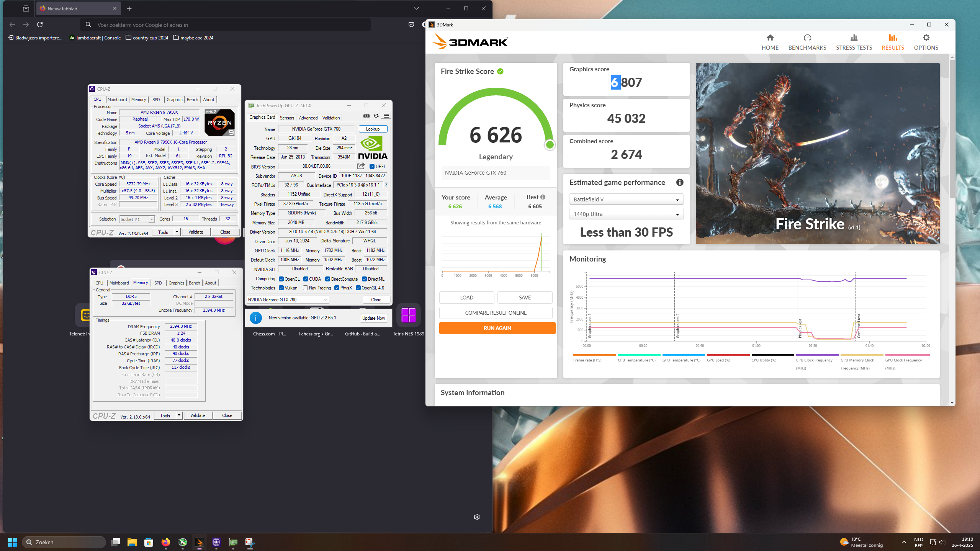Open the Battlefield V game dropdown

pyautogui.click(x=626, y=199)
